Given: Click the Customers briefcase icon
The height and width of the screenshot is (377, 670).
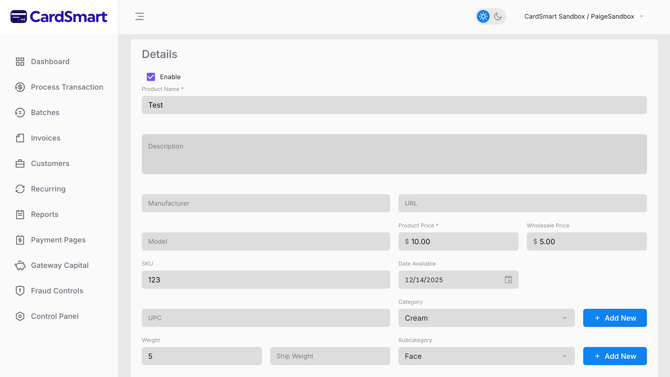Looking at the screenshot, I should coord(20,163).
